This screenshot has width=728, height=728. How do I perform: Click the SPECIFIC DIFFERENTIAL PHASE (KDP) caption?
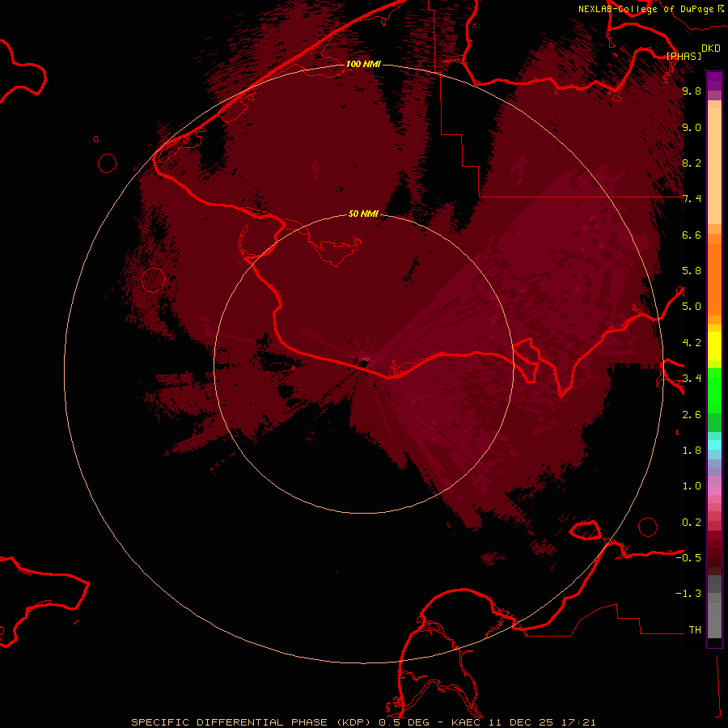[251, 722]
